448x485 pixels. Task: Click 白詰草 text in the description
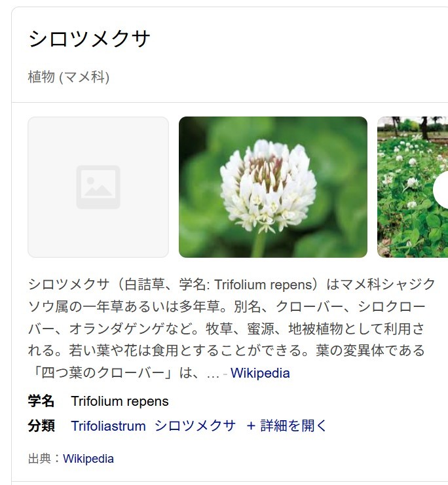[x=144, y=285]
